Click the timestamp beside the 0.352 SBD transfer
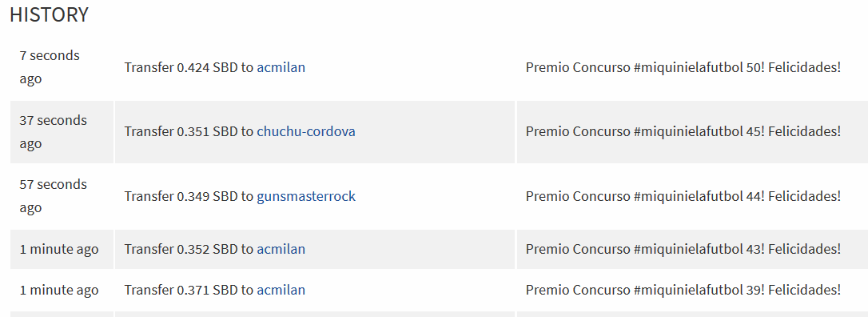 point(59,250)
